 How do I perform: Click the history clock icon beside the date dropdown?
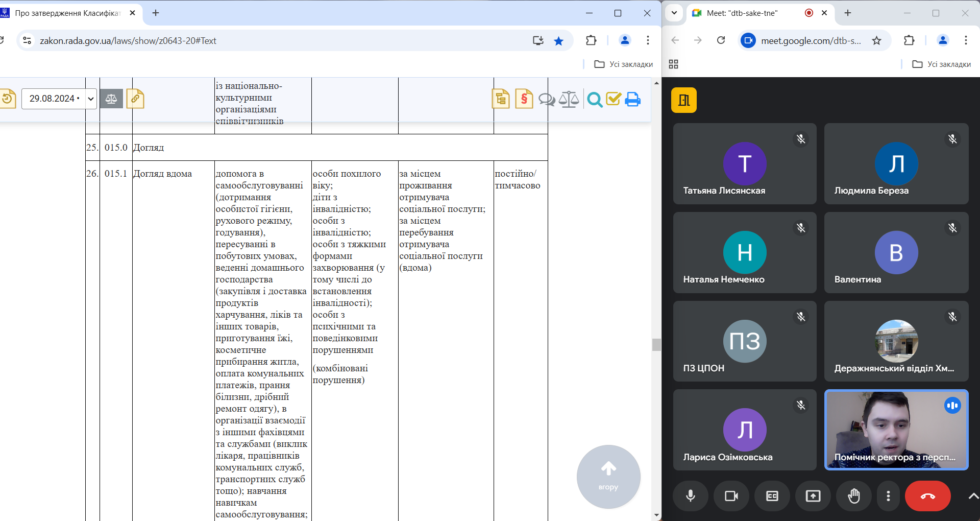(x=7, y=99)
